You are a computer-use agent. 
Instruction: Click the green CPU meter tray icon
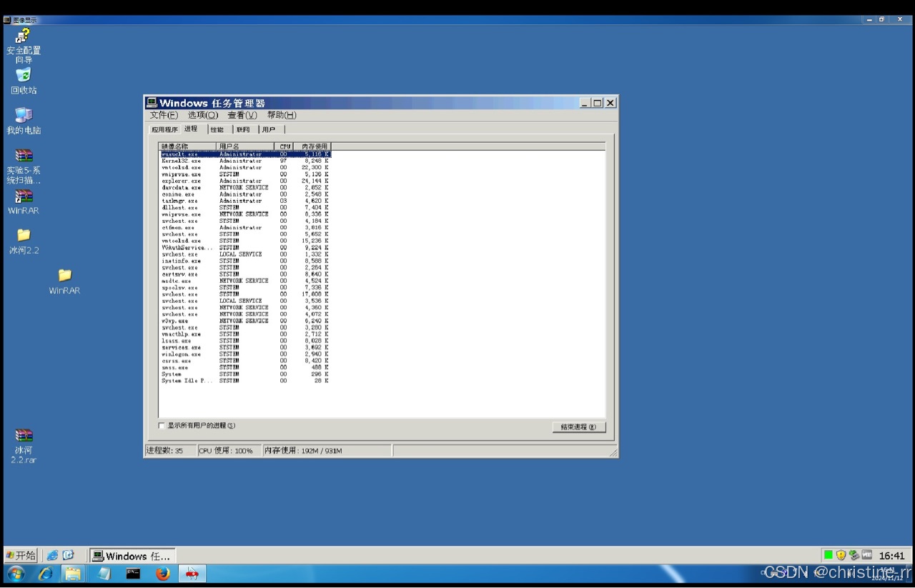[x=828, y=555]
